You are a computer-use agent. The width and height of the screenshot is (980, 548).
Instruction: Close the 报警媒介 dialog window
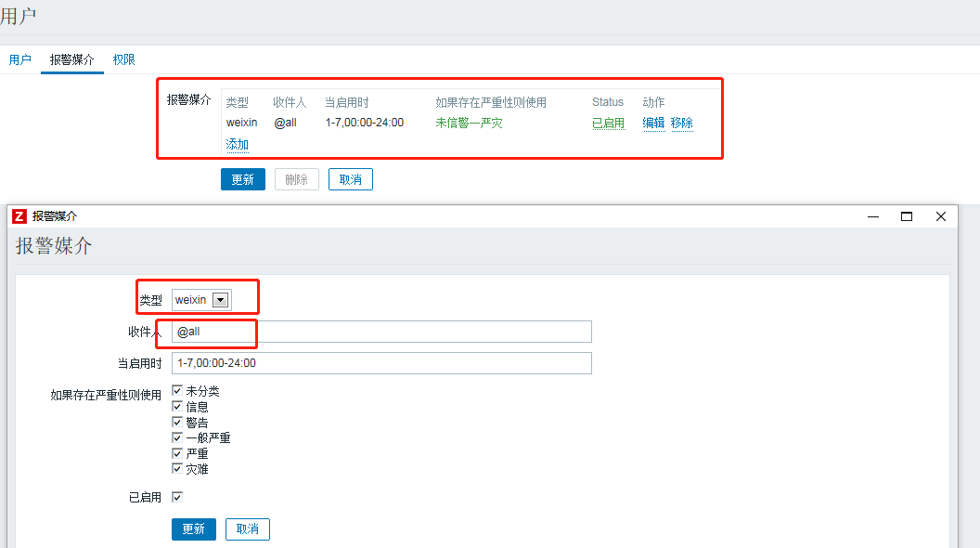(x=941, y=216)
